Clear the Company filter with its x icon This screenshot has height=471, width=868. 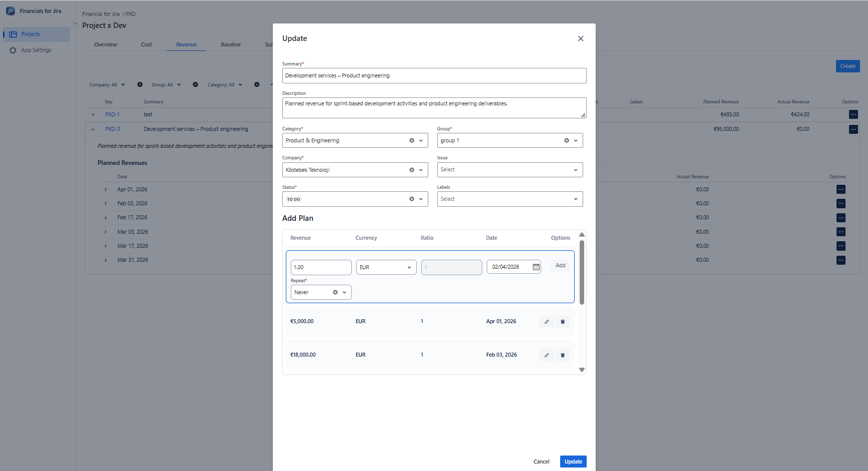coord(140,85)
